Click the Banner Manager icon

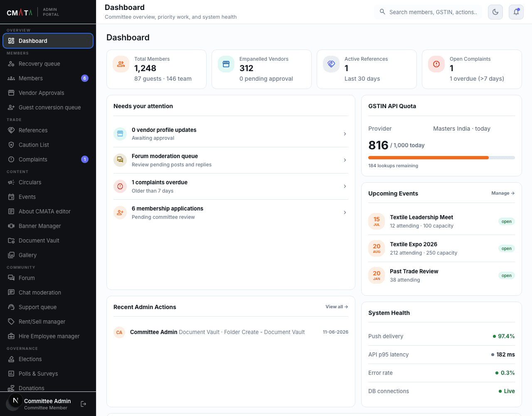11,226
